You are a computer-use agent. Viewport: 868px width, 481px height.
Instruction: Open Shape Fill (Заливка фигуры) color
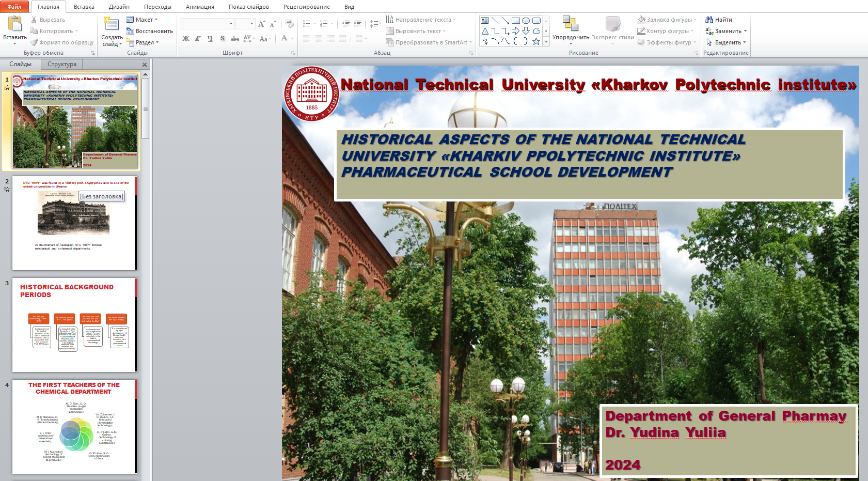coord(667,20)
